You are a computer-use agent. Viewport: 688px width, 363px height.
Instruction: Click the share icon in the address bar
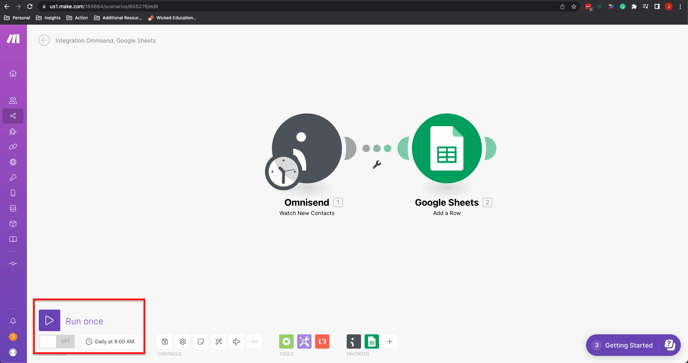[x=562, y=7]
